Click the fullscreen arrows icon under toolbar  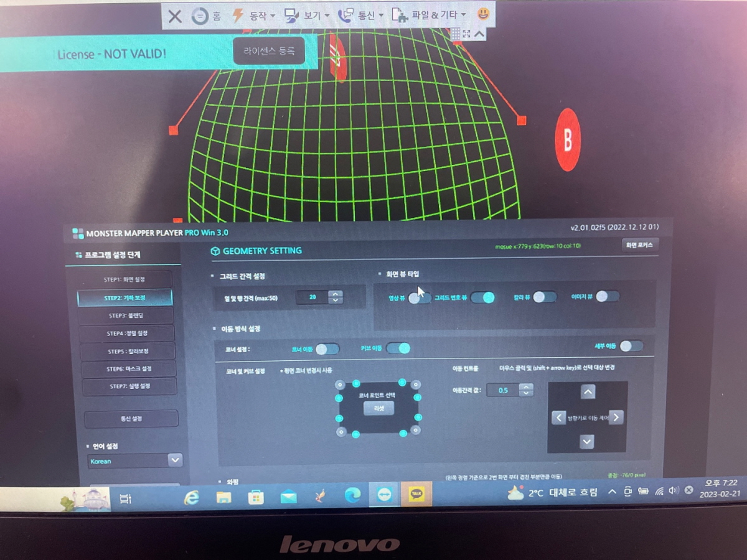467,34
